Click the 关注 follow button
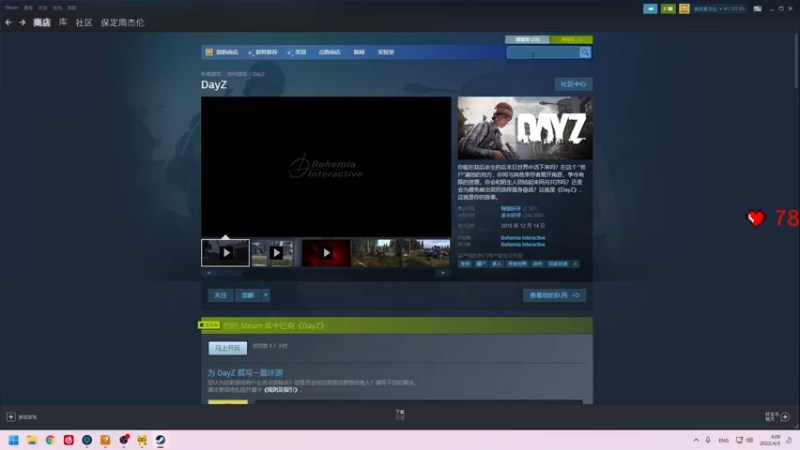Viewport: 800px width, 450px height. point(220,295)
